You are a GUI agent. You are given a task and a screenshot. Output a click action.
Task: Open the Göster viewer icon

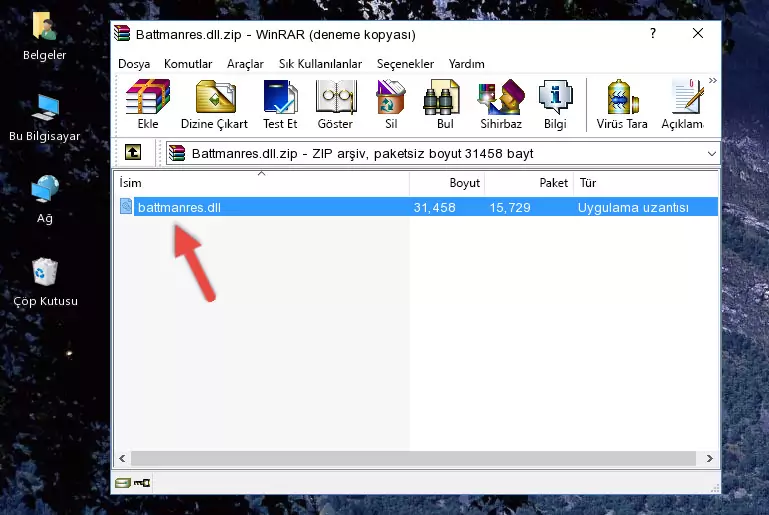coord(335,104)
